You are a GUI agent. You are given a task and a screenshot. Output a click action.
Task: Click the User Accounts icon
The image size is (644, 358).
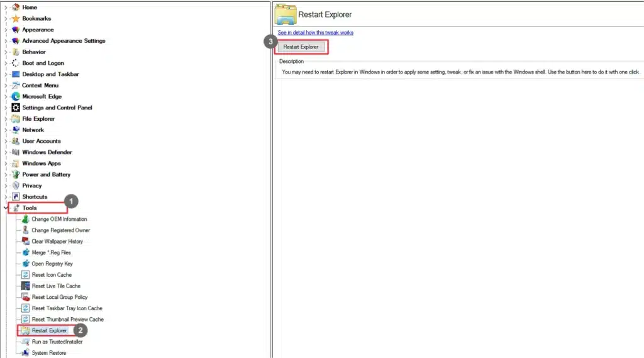point(16,141)
